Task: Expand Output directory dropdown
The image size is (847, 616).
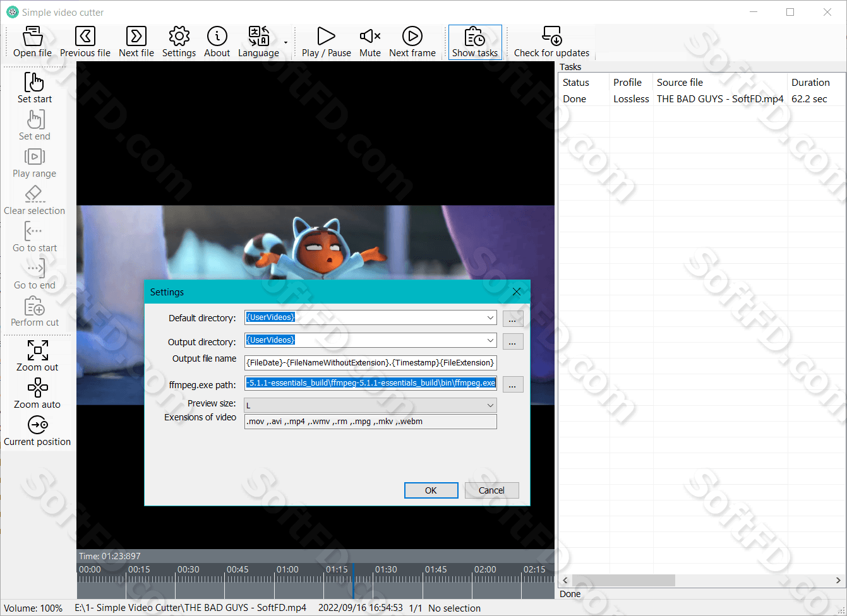Action: [x=490, y=341]
